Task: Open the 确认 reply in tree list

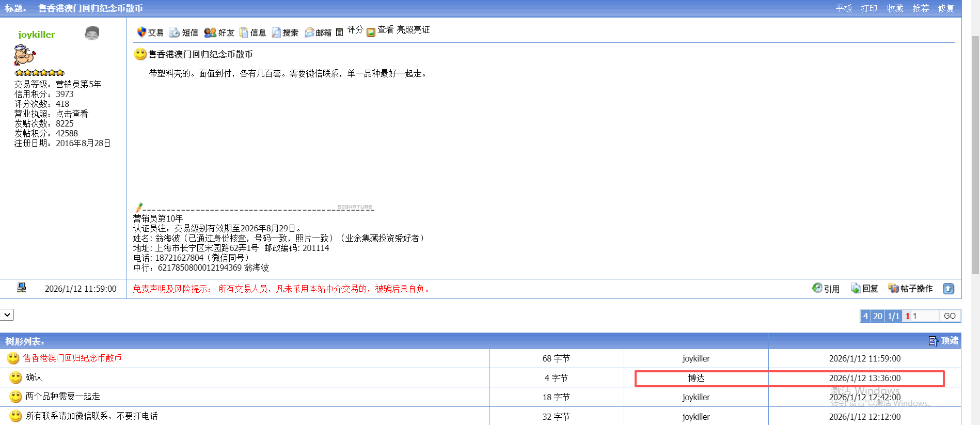Action: point(34,377)
